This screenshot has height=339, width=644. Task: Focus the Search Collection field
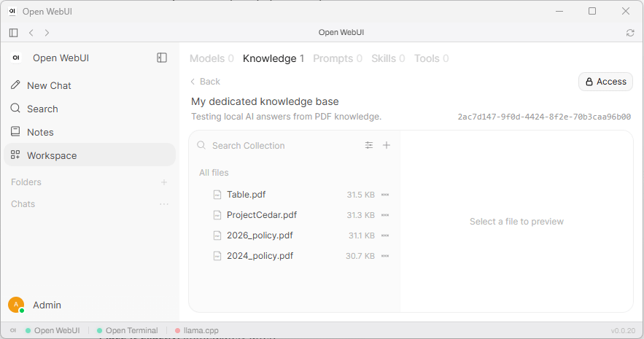coord(284,146)
